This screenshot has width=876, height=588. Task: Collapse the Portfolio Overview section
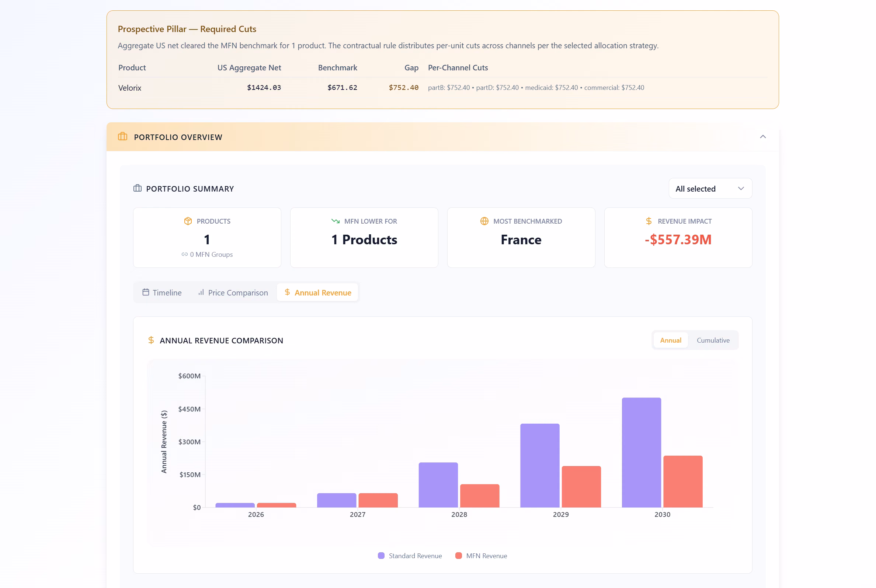763,136
